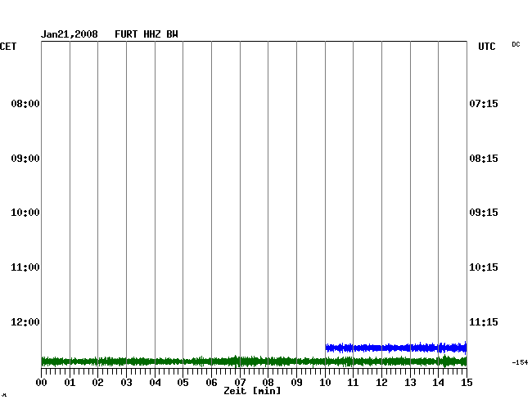
Task: Click the 08:15 UTC time label
Action: (x=484, y=159)
